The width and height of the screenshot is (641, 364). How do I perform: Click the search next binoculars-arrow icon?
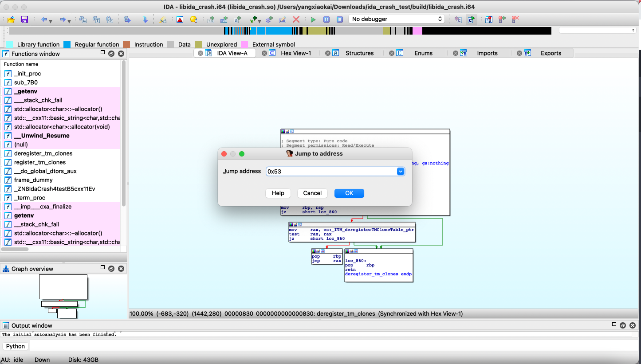pyautogui.click(x=127, y=20)
